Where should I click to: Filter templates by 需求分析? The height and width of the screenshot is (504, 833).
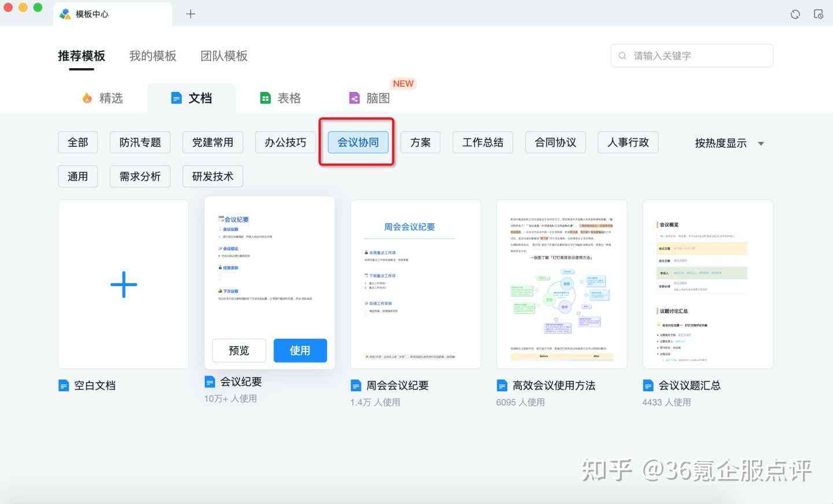click(140, 176)
